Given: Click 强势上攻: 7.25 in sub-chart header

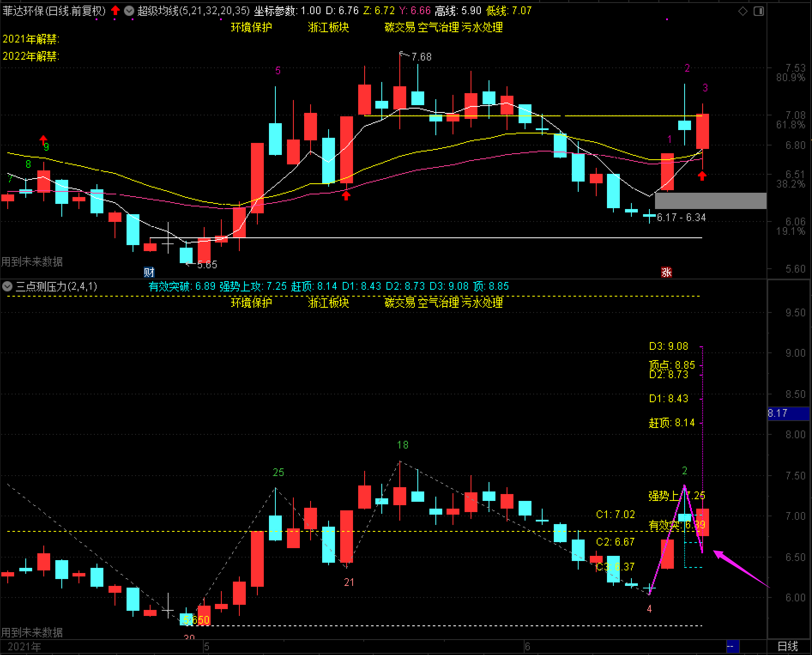Looking at the screenshot, I should point(253,286).
